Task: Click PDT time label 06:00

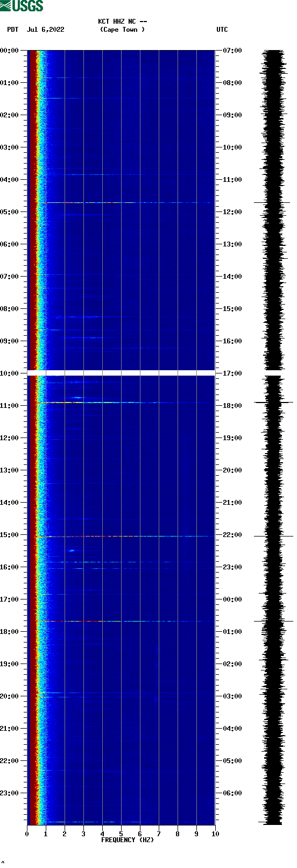Action: coord(10,244)
